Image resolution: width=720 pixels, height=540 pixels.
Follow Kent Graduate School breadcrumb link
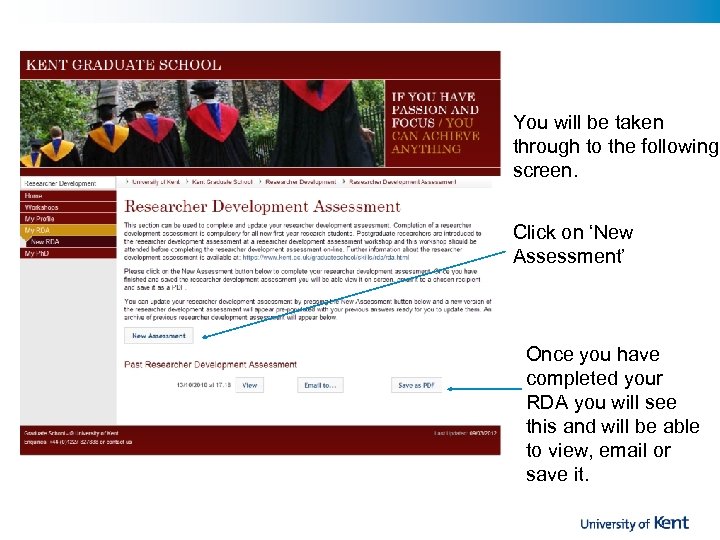pos(222,182)
